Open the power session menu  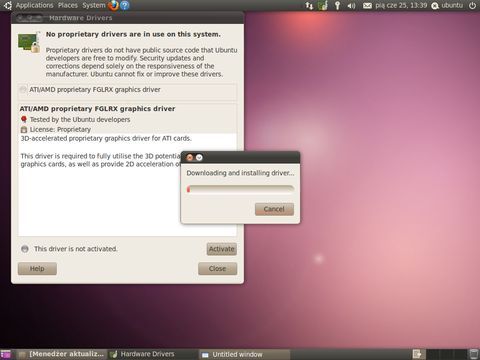(x=472, y=6)
